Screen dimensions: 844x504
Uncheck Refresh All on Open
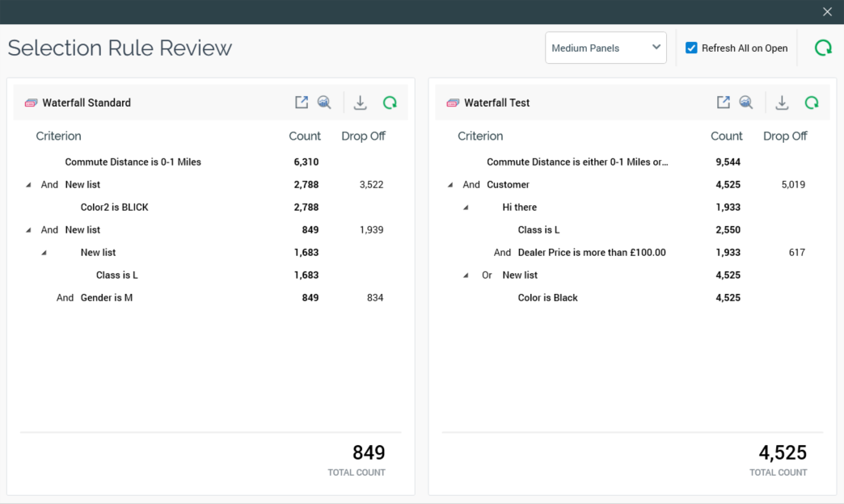691,48
